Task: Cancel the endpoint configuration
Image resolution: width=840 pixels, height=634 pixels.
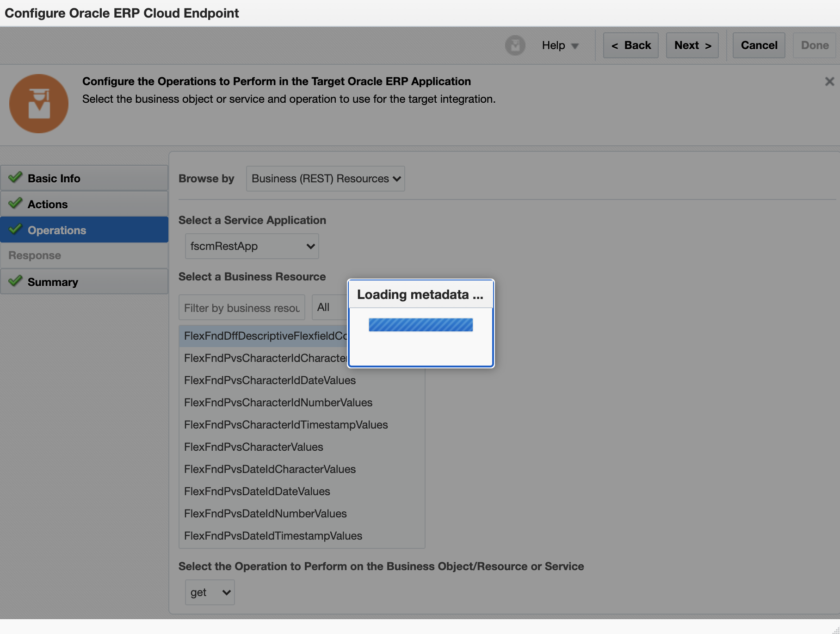Action: pyautogui.click(x=759, y=45)
